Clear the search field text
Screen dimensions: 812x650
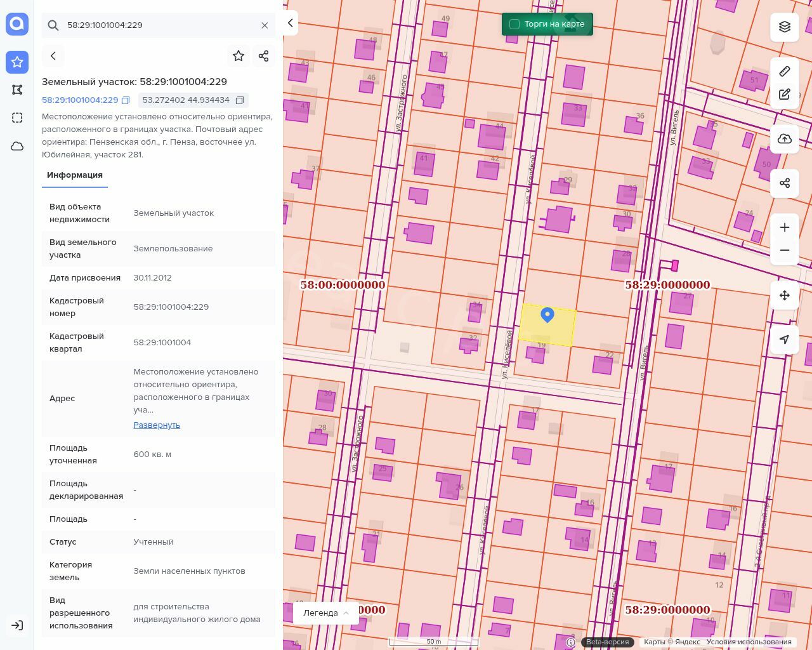coord(265,25)
